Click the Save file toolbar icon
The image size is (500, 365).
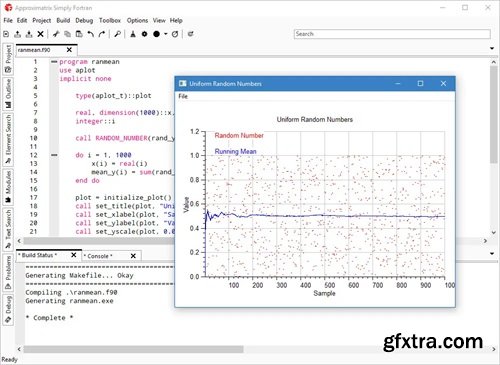tap(29, 34)
